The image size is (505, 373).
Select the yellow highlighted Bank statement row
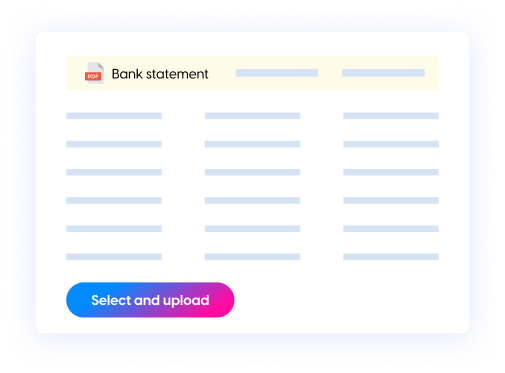coord(252,73)
